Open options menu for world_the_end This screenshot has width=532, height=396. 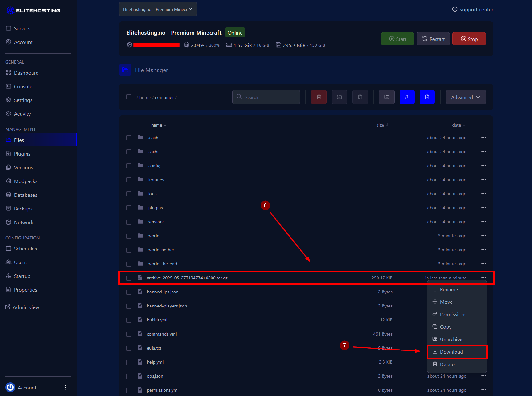pyautogui.click(x=484, y=263)
